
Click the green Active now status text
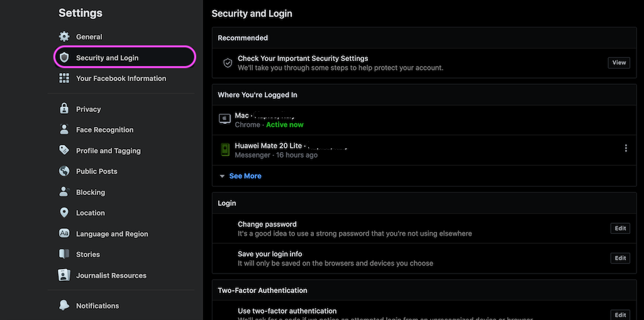coord(285,124)
